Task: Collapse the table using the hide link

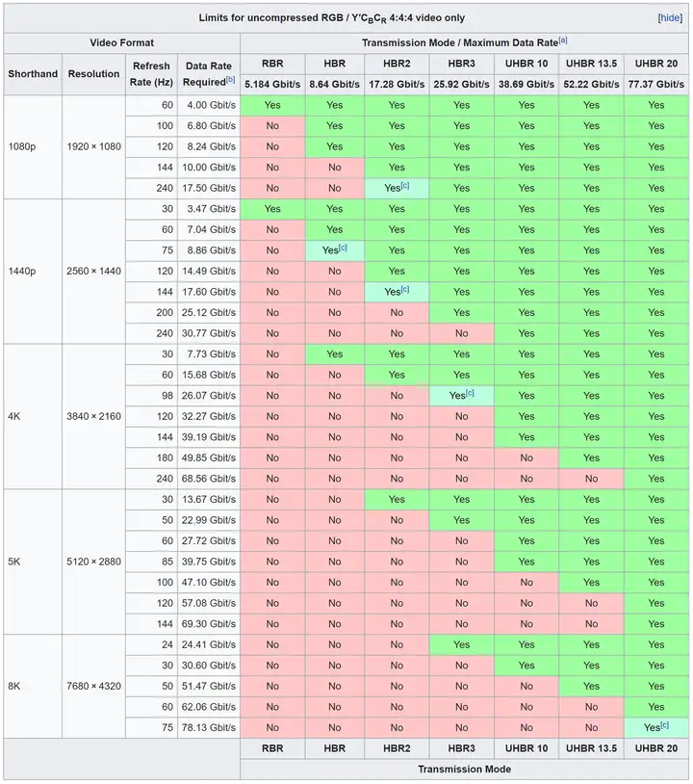Action: tap(670, 17)
